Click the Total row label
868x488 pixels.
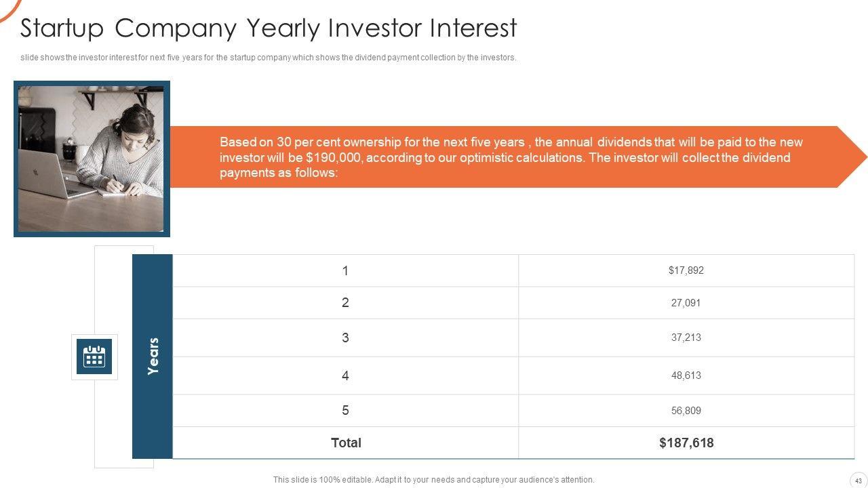[346, 443]
